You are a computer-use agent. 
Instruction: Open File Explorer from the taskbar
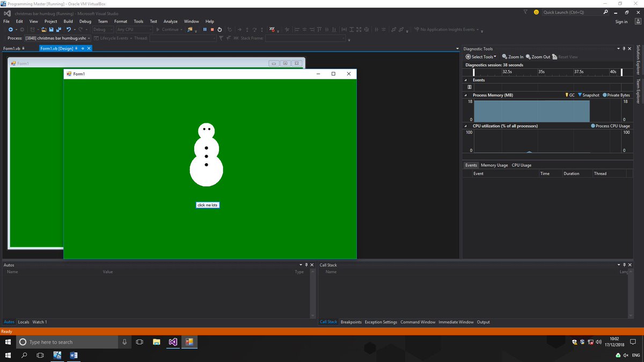[x=156, y=342]
